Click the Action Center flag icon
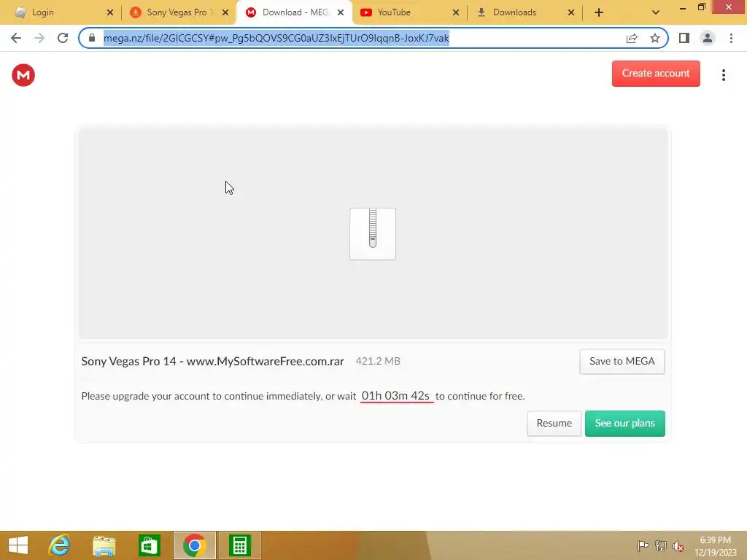Screen dimensions: 747x560 pyautogui.click(x=643, y=545)
